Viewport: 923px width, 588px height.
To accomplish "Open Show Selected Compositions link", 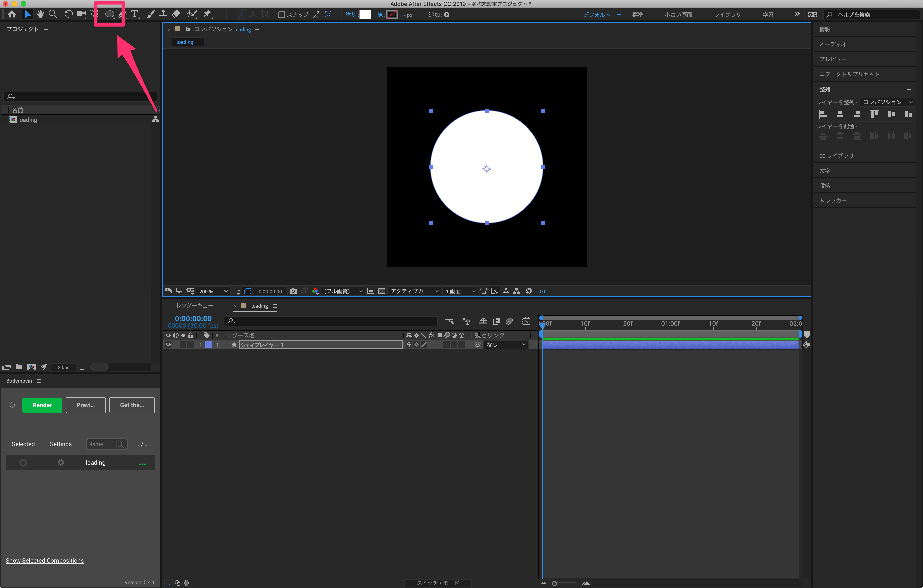I will coord(45,560).
